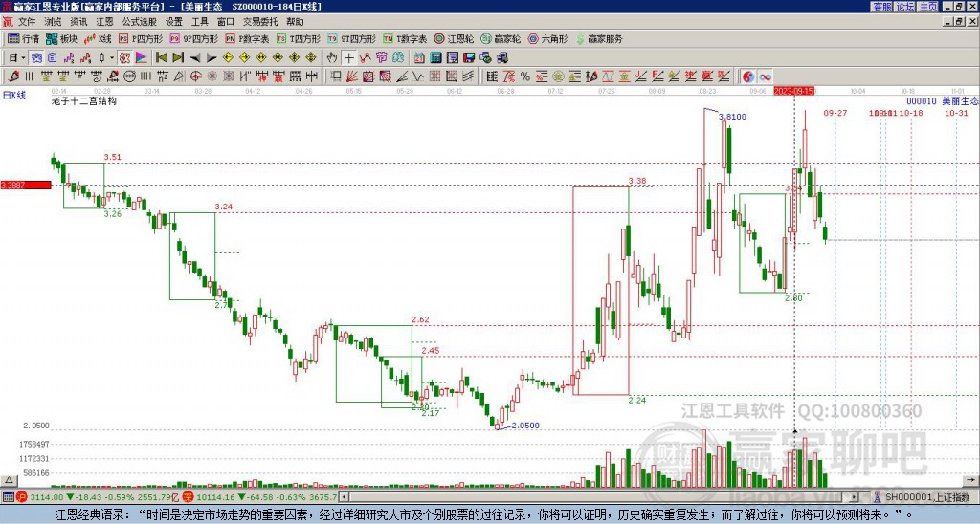Open 赢家服务 from the toolbar
Viewport: 980px width, 524px height.
point(599,38)
